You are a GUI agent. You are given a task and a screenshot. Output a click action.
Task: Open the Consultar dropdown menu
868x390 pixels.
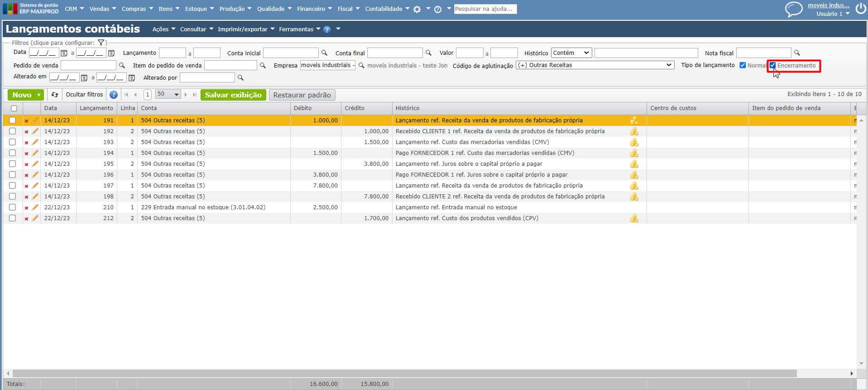197,29
